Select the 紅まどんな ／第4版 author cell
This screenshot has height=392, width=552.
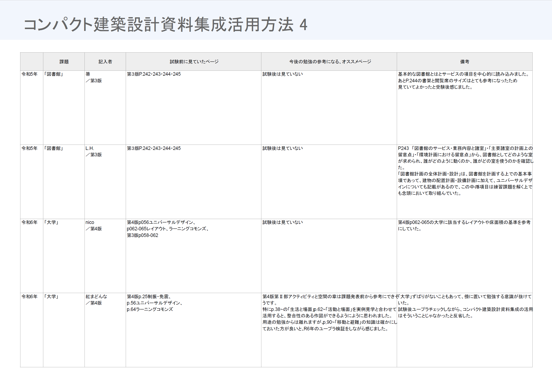coord(96,300)
